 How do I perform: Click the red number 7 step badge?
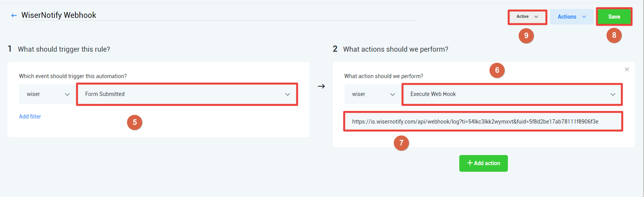pyautogui.click(x=401, y=143)
